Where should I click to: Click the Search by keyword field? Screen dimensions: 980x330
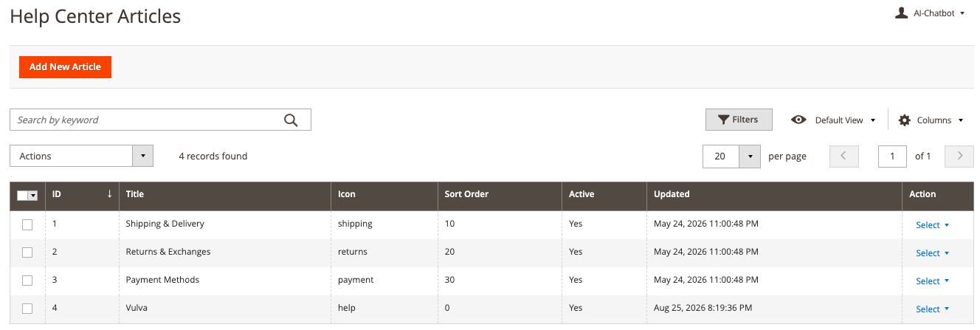point(160,120)
